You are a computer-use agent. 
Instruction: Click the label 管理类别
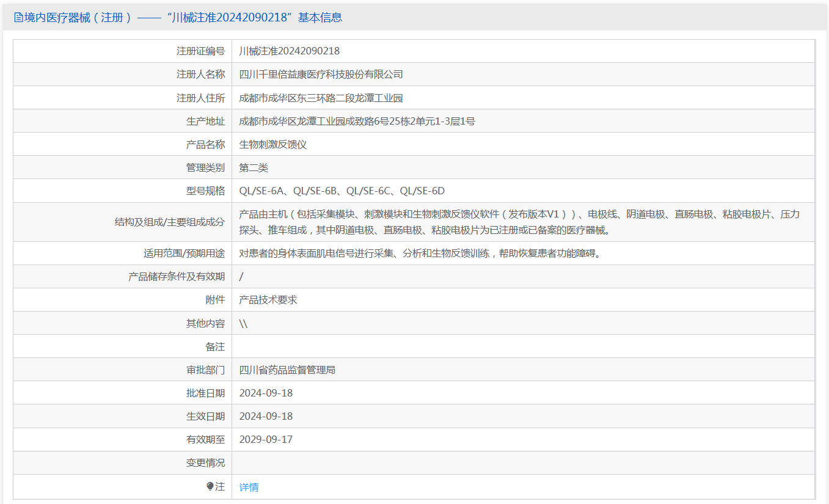[x=205, y=167]
